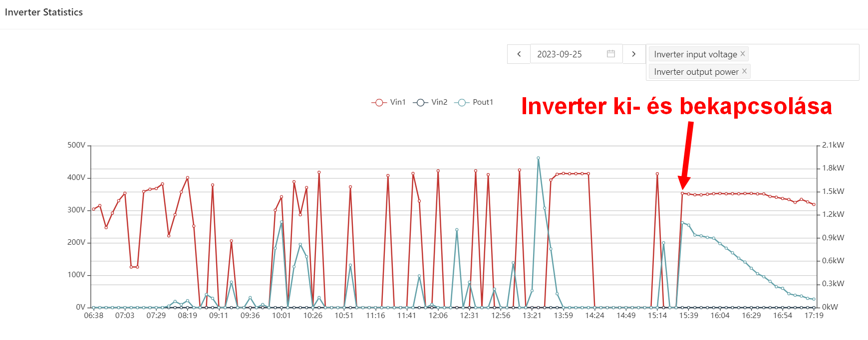Click the 12:06 time axis label
The image size is (868, 340).
(x=438, y=316)
